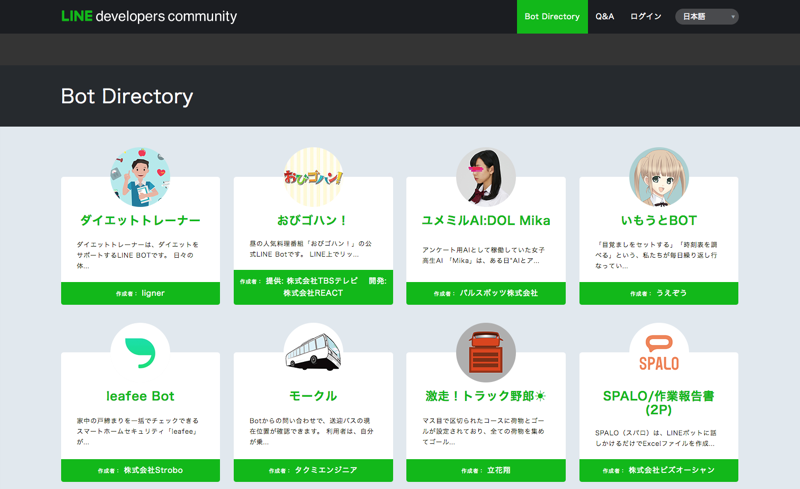Click the おびゴハン! description text

point(311,249)
